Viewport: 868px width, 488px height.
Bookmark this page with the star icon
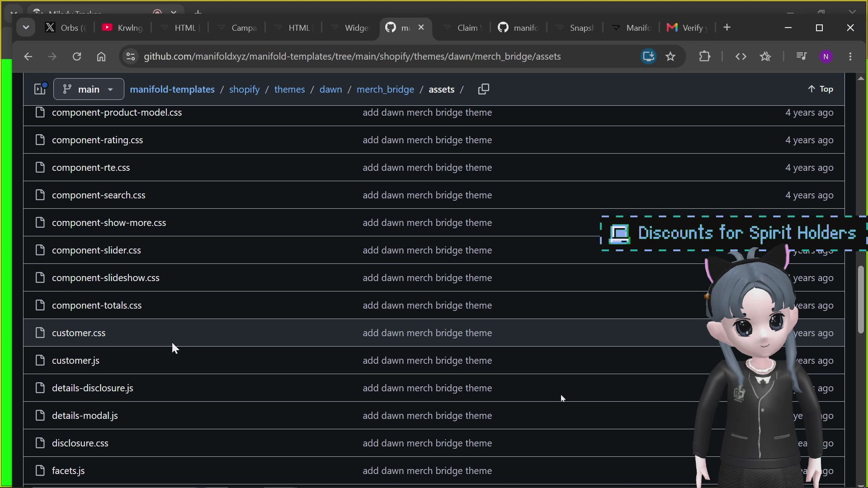[x=670, y=56]
